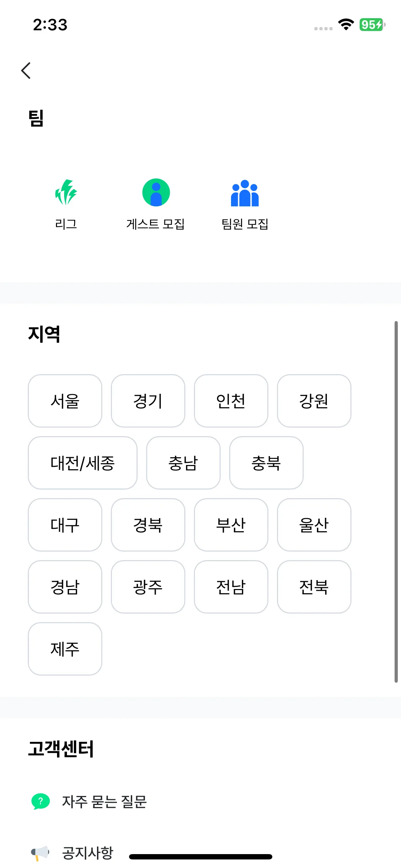Select the 서울 region chip

[65, 401]
